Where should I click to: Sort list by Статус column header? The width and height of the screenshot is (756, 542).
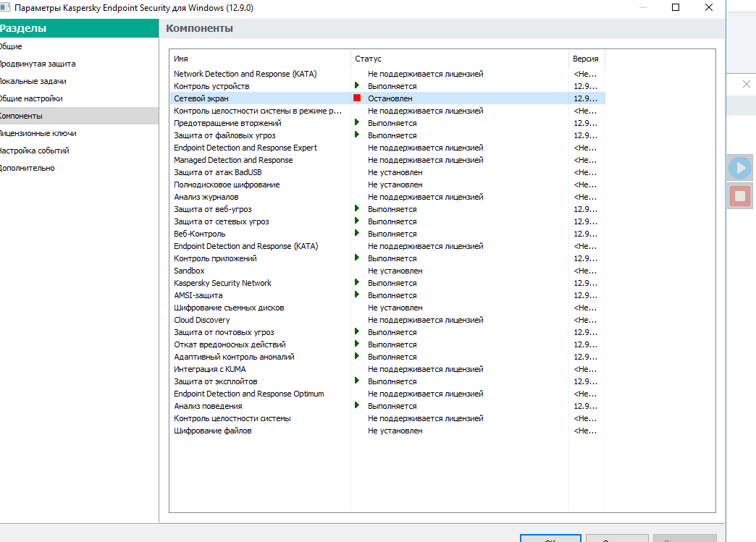coord(368,59)
